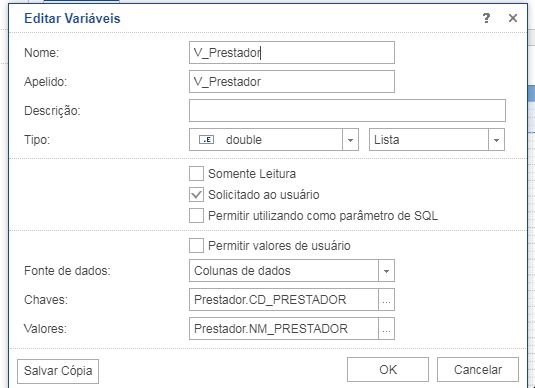This screenshot has width=535, height=388.
Task: Enable Permitir utilizando como parâmetro de SQL
Action: (x=197, y=216)
